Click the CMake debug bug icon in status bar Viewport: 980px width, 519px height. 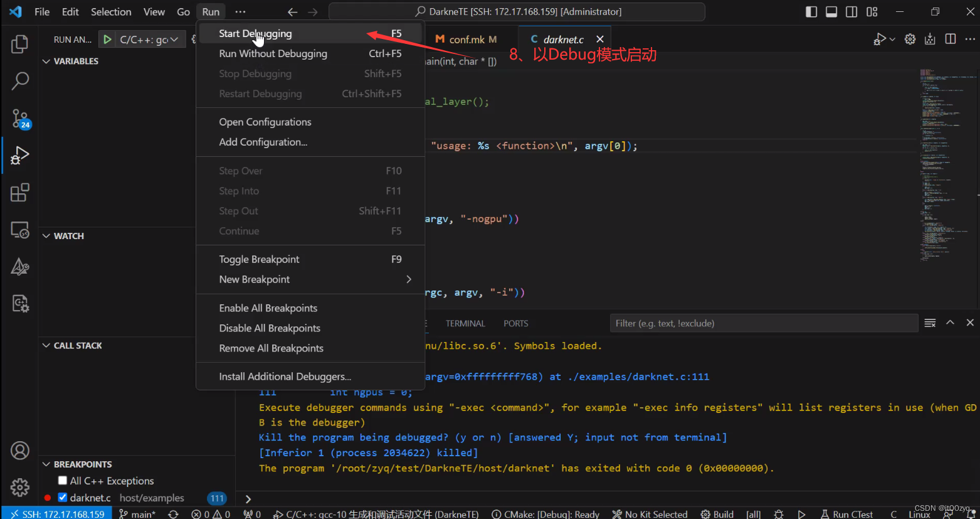(779, 514)
